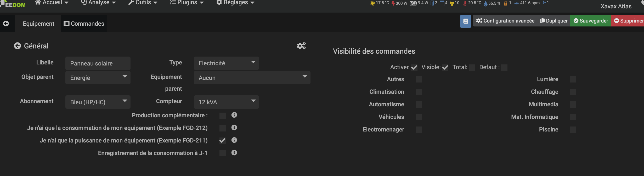
Task: Click the Dupliquer button
Action: click(554, 21)
